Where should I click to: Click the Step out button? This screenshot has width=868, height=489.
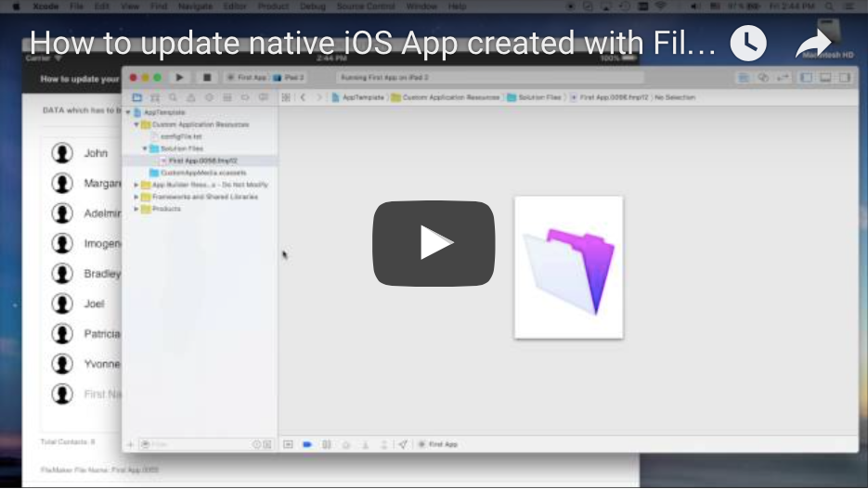[383, 444]
